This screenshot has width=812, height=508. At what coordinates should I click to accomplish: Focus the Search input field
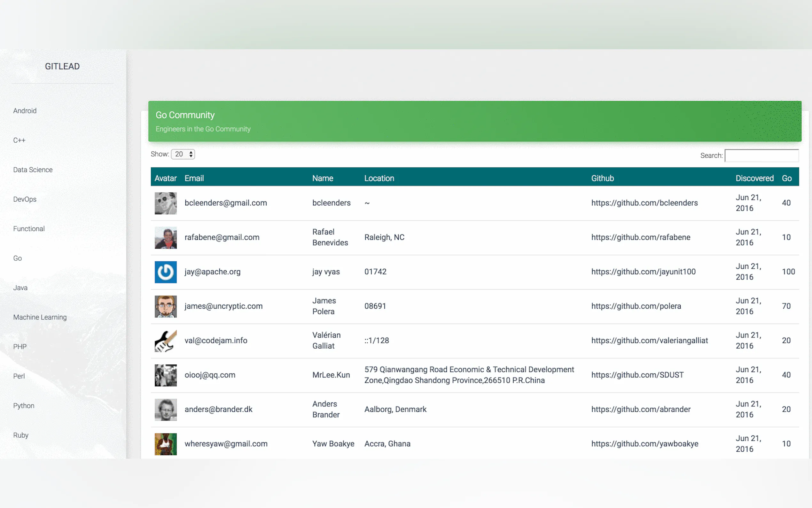pos(761,155)
